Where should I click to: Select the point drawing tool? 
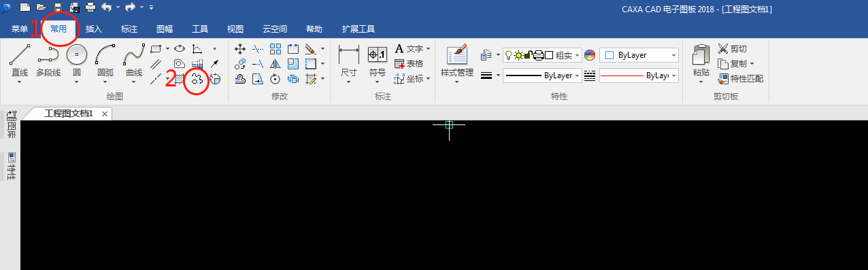[214, 48]
